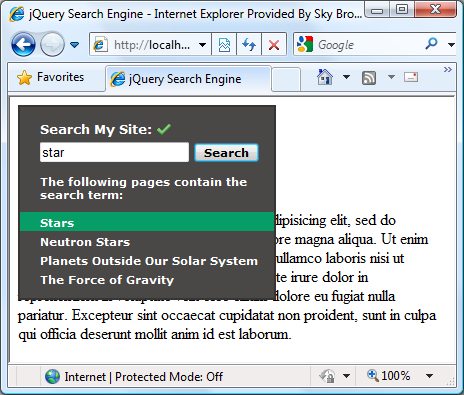This screenshot has width=464, height=395.
Task: Click the 100% zoom level button
Action: (x=389, y=376)
